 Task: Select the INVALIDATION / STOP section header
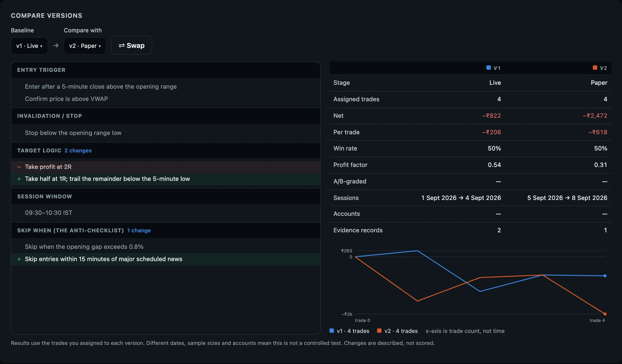[166, 116]
